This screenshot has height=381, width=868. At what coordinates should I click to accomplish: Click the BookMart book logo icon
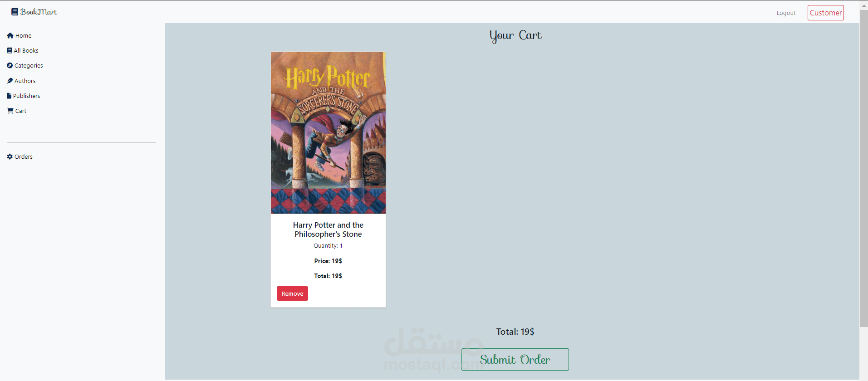point(15,12)
